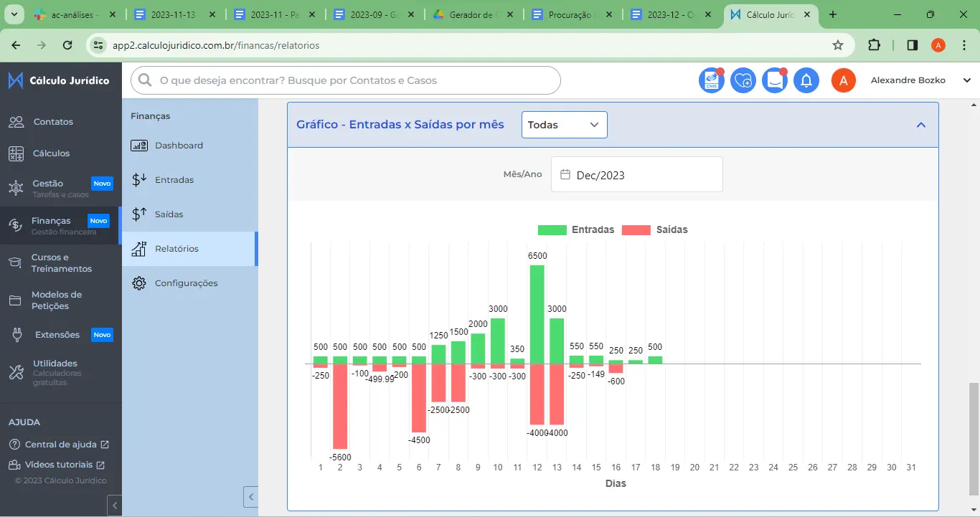Switch to 2023-12 document tab

672,14
